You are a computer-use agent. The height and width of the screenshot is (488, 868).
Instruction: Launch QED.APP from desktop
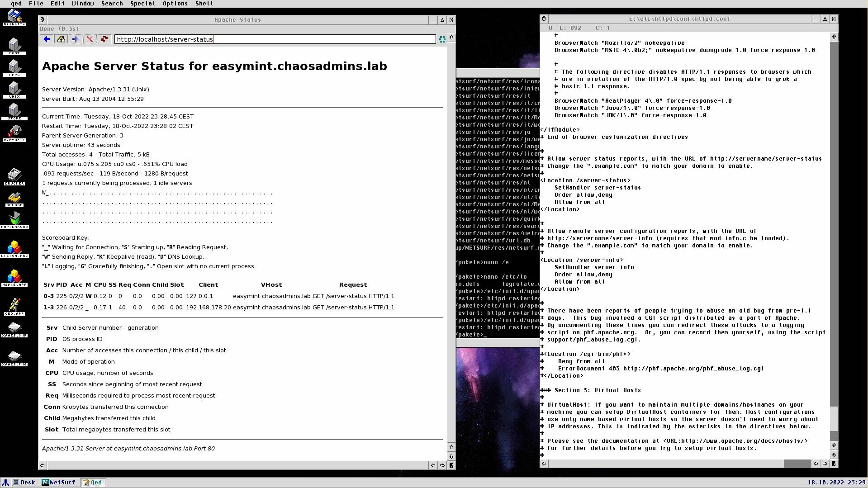pyautogui.click(x=14, y=307)
